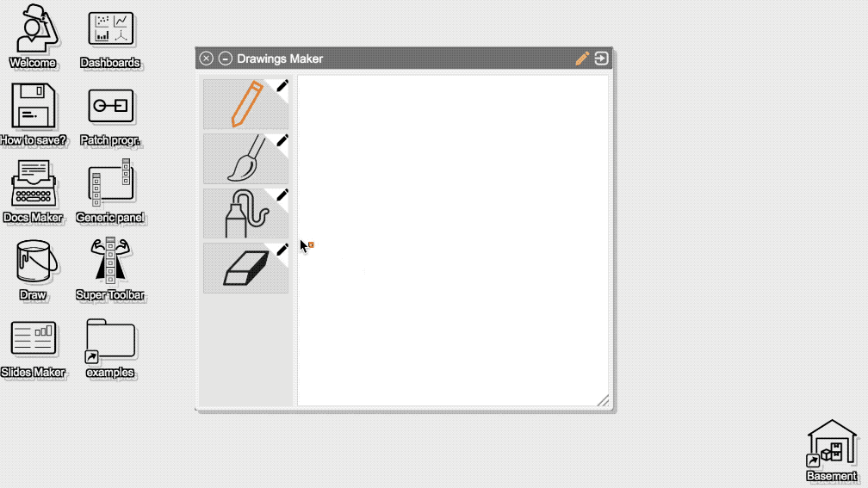
Task: Select the Paintbrush tool
Action: pos(245,158)
